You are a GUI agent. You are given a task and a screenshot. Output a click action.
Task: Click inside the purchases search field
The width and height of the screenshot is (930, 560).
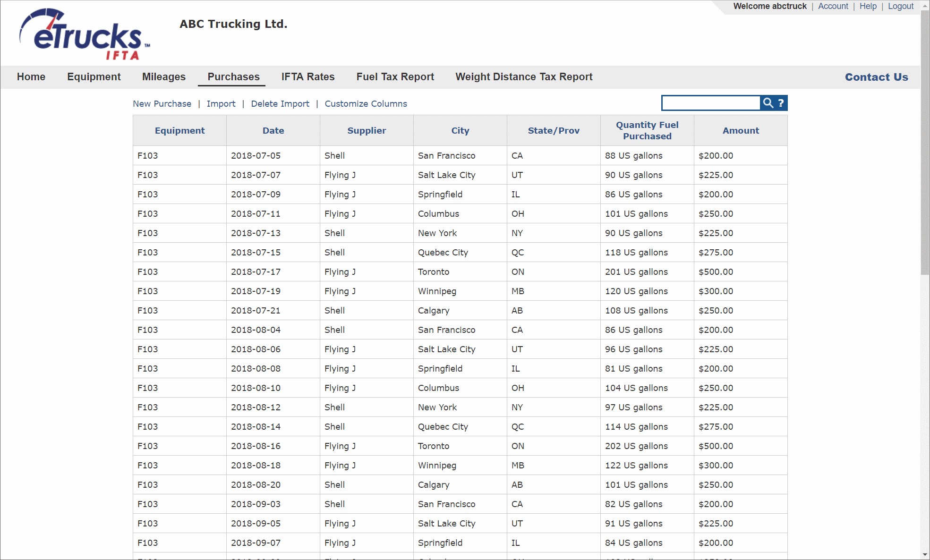pos(710,103)
